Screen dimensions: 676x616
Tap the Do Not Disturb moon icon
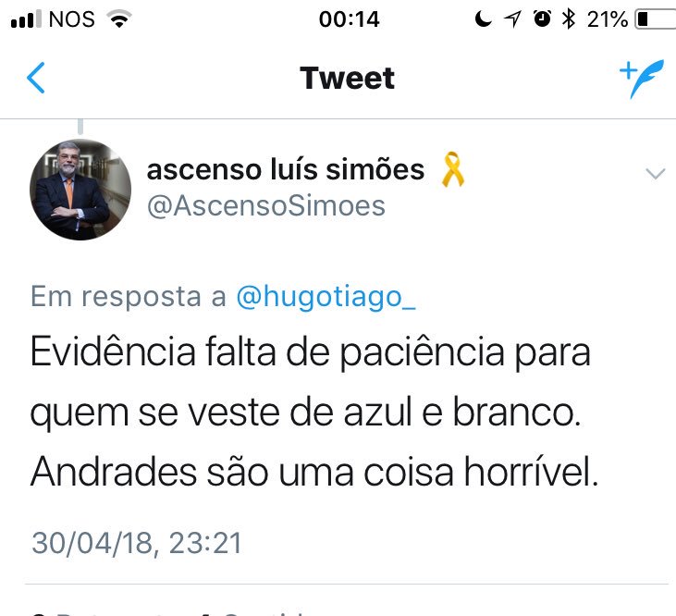[483, 19]
